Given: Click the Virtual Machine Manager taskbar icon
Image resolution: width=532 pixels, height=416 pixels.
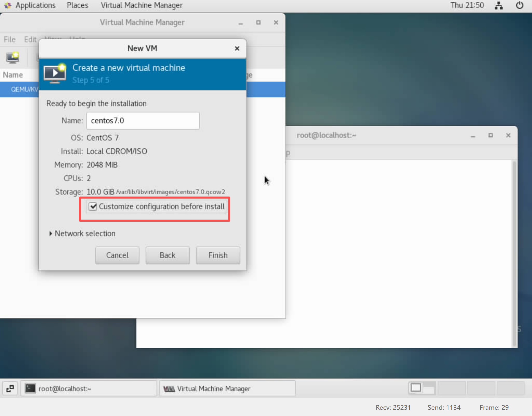Looking at the screenshot, I should tap(169, 389).
